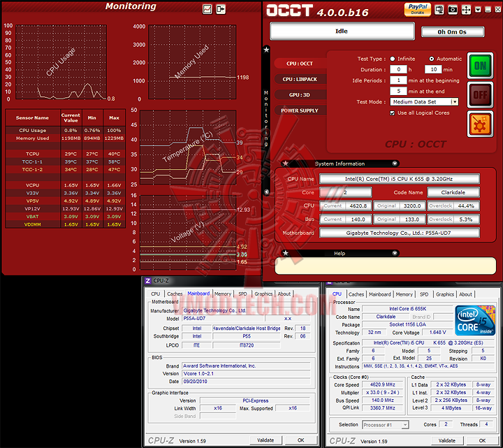The image size is (503, 448).
Task: Click the green ON button to start test
Action: (x=480, y=66)
